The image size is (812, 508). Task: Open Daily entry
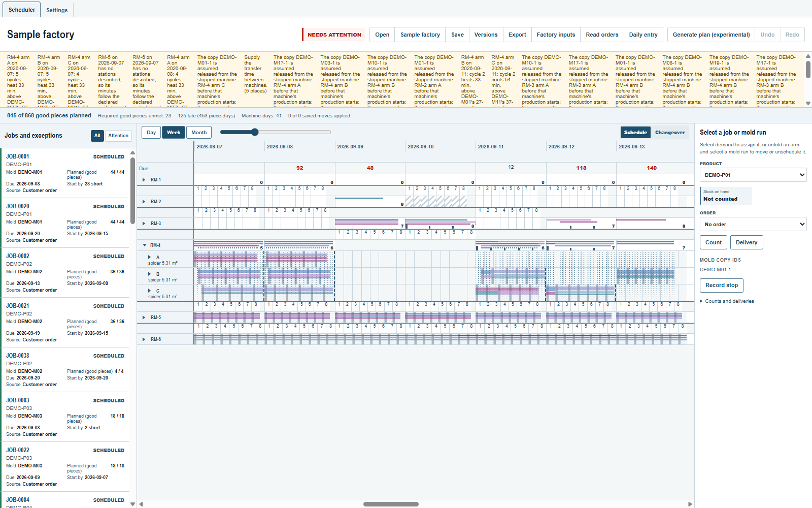pyautogui.click(x=643, y=35)
